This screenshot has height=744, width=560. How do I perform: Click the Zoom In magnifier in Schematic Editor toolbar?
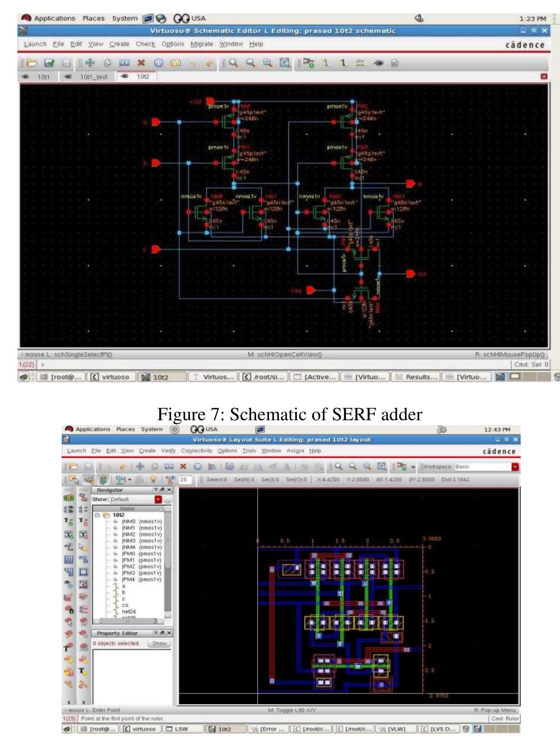tap(234, 63)
